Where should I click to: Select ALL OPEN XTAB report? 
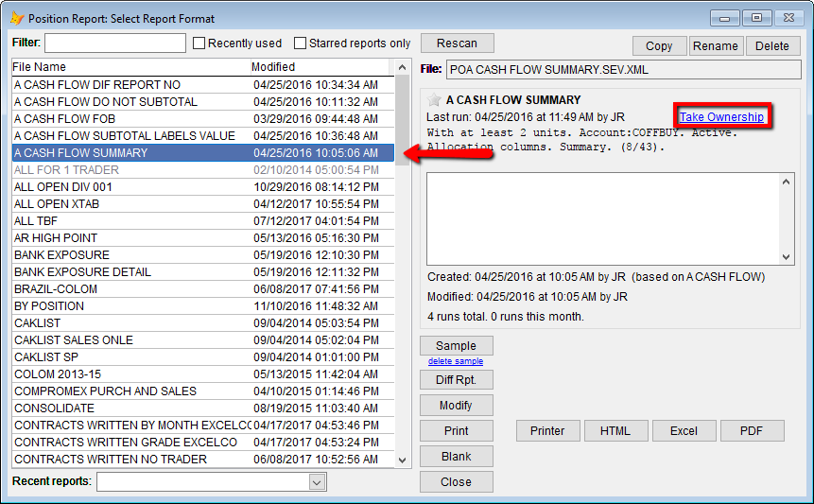203,204
